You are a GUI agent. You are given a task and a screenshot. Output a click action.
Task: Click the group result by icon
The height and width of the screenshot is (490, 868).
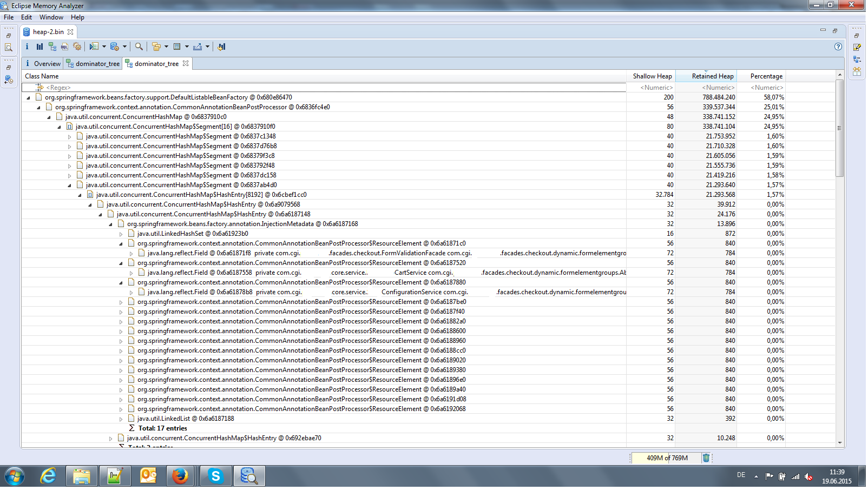click(x=156, y=47)
